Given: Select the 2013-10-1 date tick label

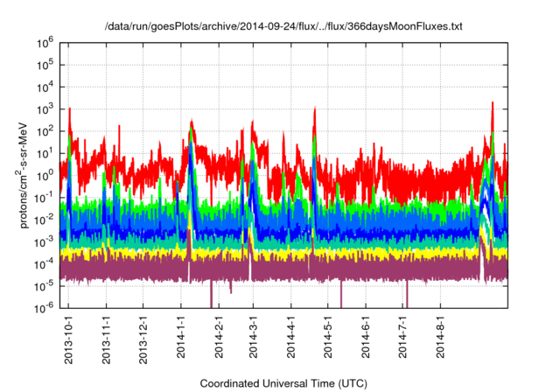Looking at the screenshot, I should tap(69, 337).
